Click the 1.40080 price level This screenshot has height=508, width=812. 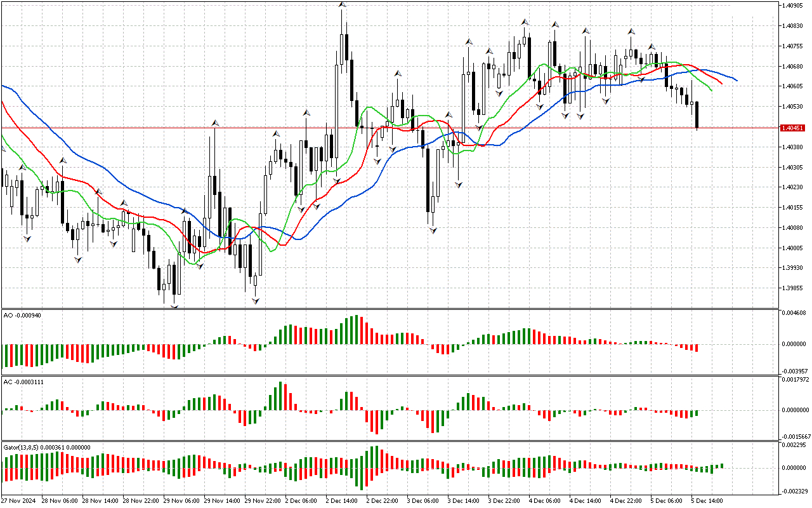(x=793, y=228)
